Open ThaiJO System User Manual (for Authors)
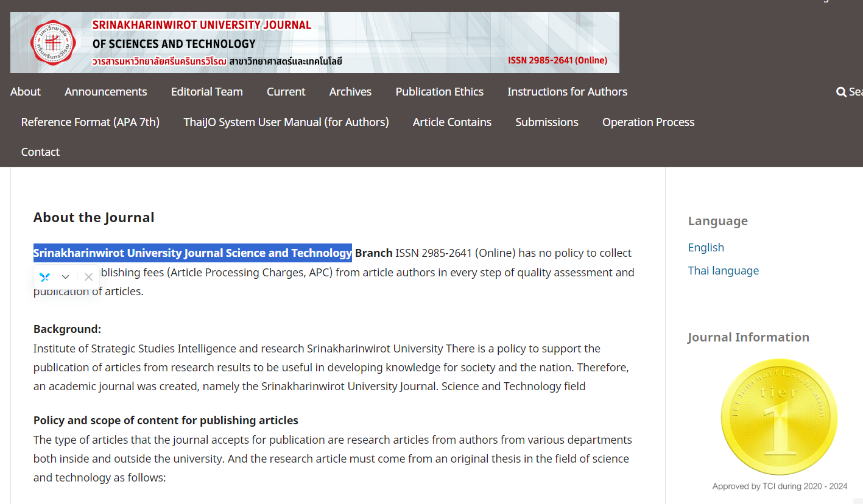The image size is (863, 504). 286,122
